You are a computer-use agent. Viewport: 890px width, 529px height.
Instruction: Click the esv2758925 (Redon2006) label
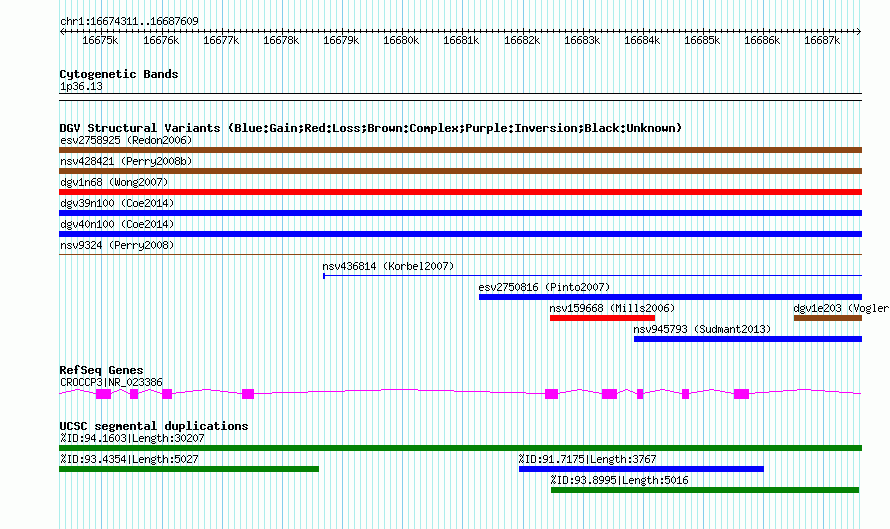pos(126,140)
